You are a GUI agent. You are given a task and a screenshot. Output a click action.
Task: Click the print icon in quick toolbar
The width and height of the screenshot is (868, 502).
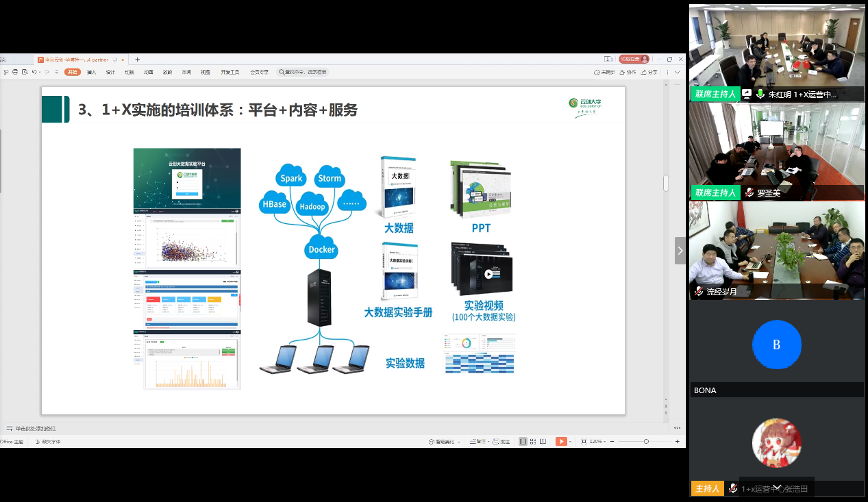[x=15, y=72]
